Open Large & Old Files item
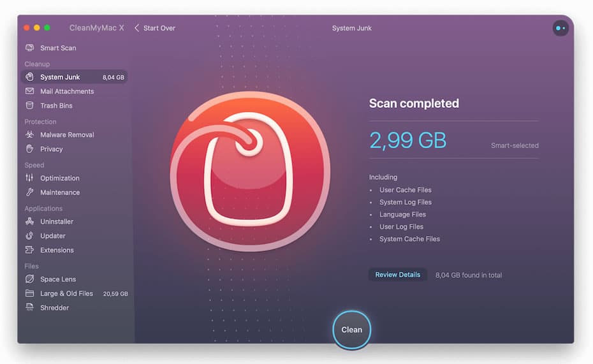Viewport: 593px width, 364px height. coord(76,293)
